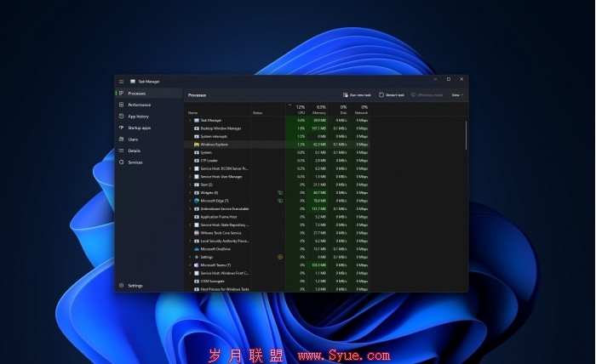Expand Service Host: State Repository group
Viewport: 596px width, 364px height.
pyautogui.click(x=191, y=225)
